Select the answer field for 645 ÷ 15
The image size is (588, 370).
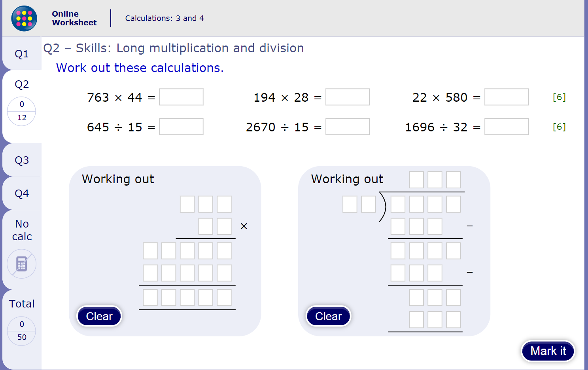(181, 127)
